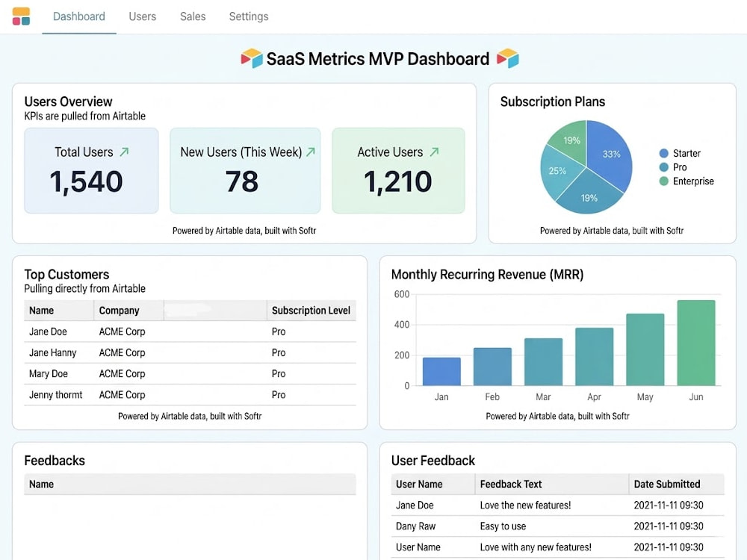Click 'Love with any new features!' feedback
Viewport: 747px width, 560px height.
pyautogui.click(x=536, y=547)
